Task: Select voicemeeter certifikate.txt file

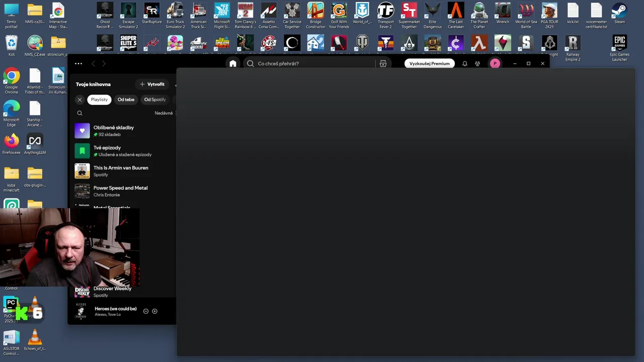Action: click(x=596, y=16)
